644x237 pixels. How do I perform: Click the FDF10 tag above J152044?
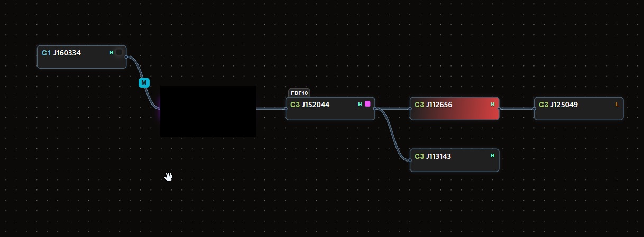click(x=299, y=93)
